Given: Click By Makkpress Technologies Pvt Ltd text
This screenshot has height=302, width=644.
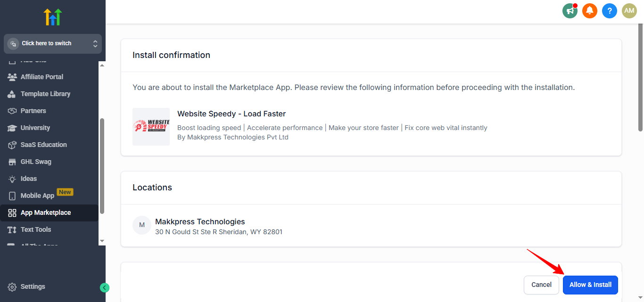Looking at the screenshot, I should (x=233, y=137).
